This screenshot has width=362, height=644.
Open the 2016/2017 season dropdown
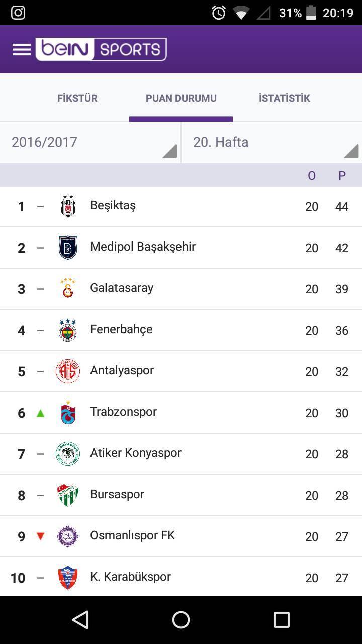(90, 142)
